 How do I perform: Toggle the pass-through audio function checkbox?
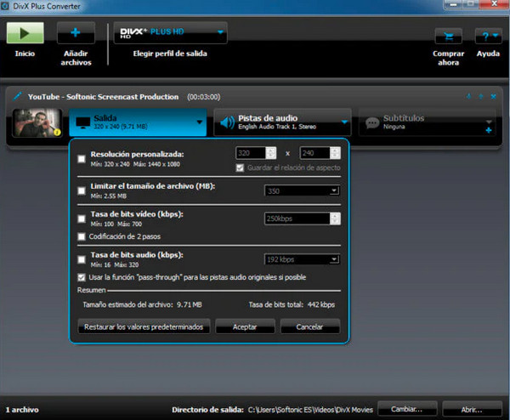82,277
